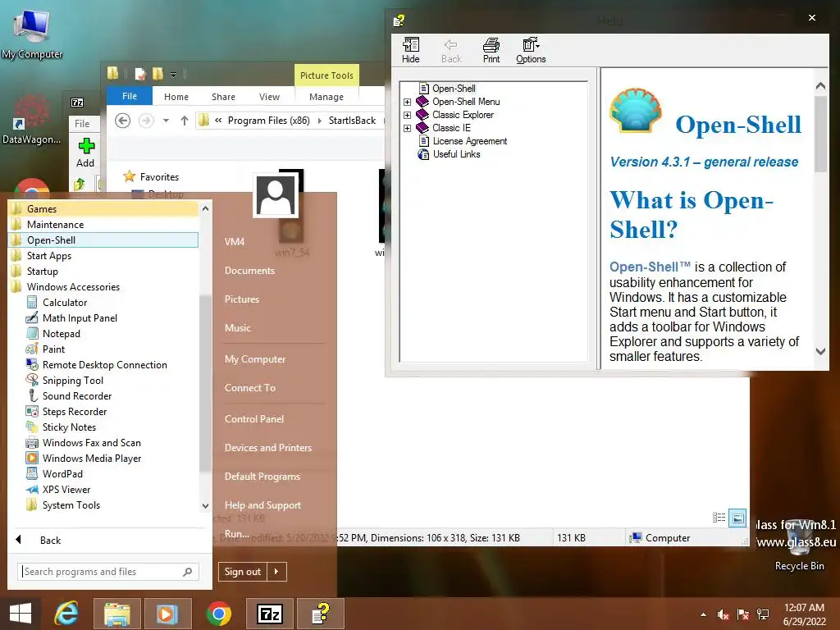Click the Windows Start button
Image resolution: width=840 pixels, height=630 pixels.
coord(21,614)
